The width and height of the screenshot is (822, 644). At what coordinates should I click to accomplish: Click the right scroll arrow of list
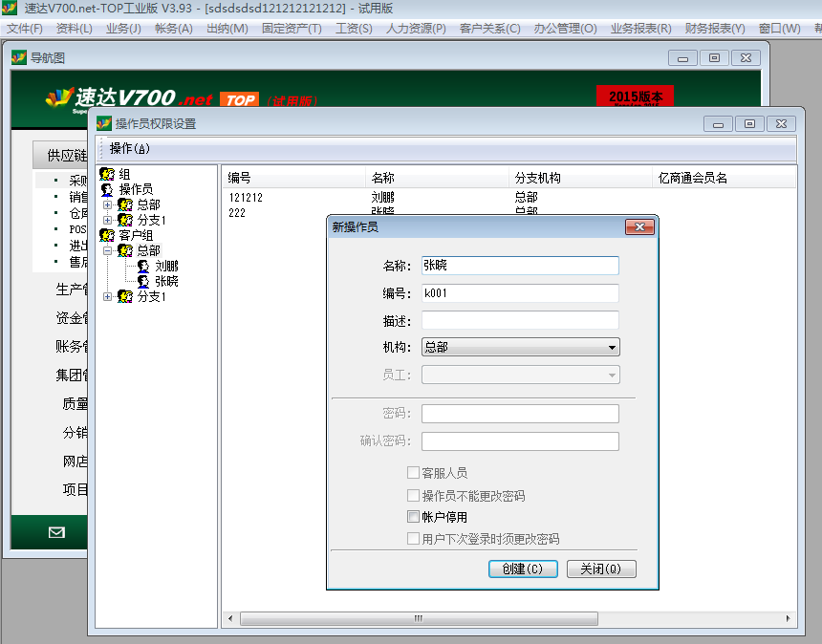pos(788,618)
